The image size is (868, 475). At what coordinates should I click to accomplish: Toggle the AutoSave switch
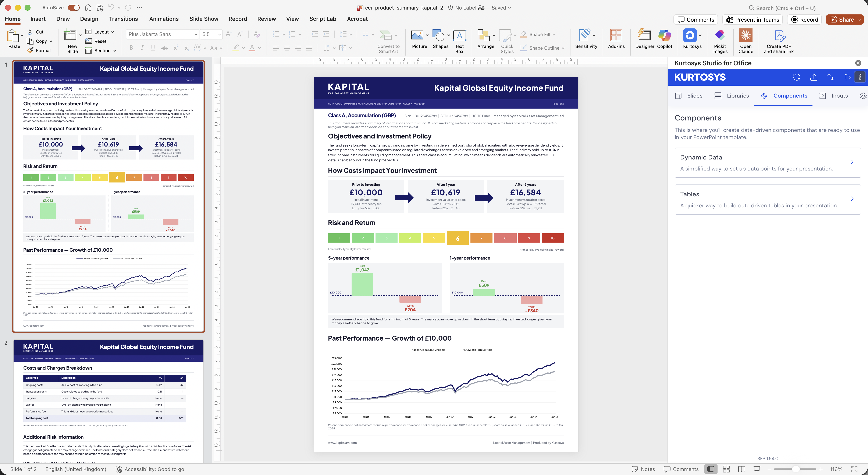click(74, 7)
